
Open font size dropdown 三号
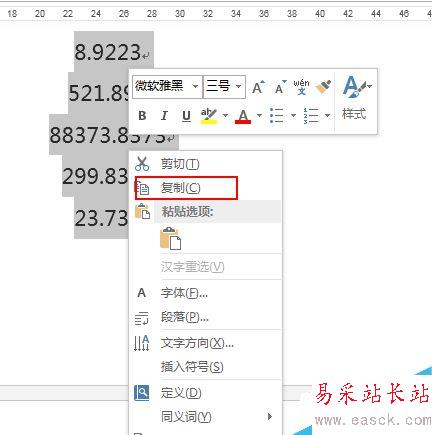[x=238, y=87]
